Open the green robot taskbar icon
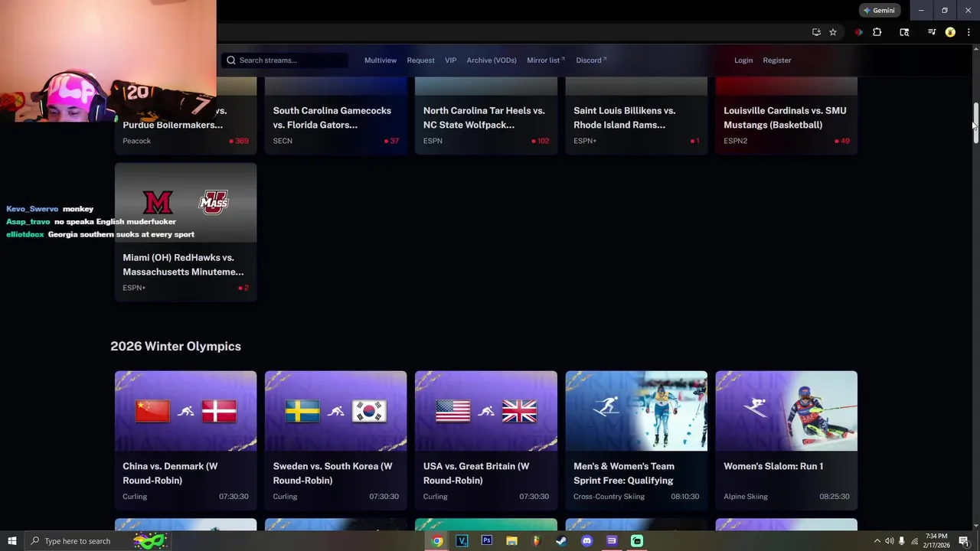Viewport: 980px width, 551px height. pyautogui.click(x=636, y=541)
